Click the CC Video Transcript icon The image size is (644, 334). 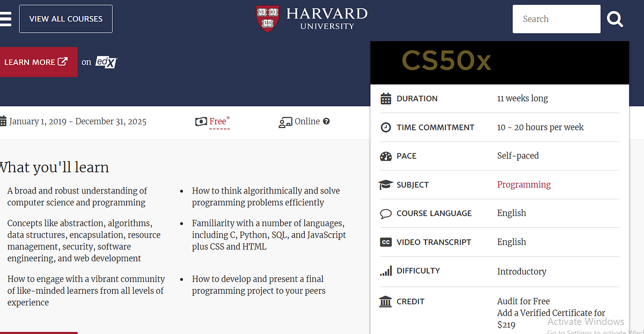[385, 242]
